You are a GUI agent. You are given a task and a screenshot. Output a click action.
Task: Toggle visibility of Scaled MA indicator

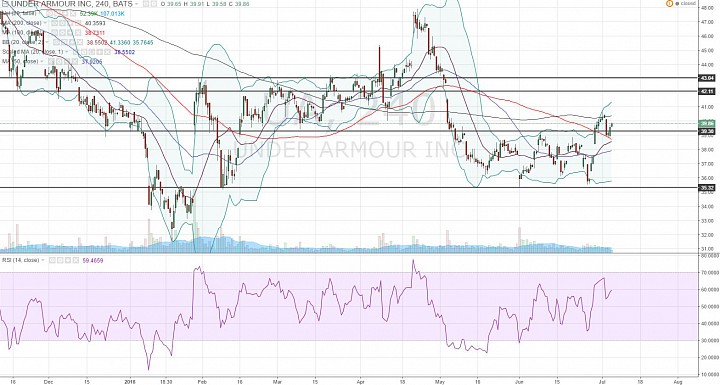coord(75,52)
